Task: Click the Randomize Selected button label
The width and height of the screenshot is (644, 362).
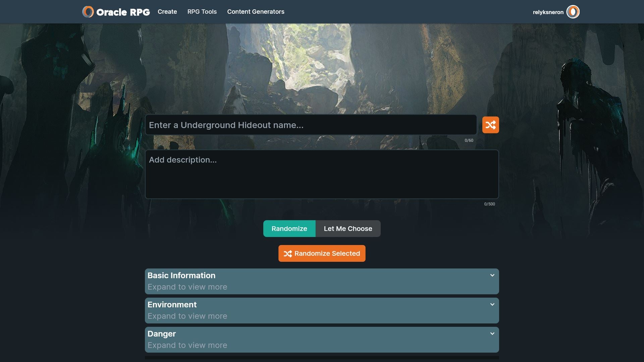Action: 327,254
